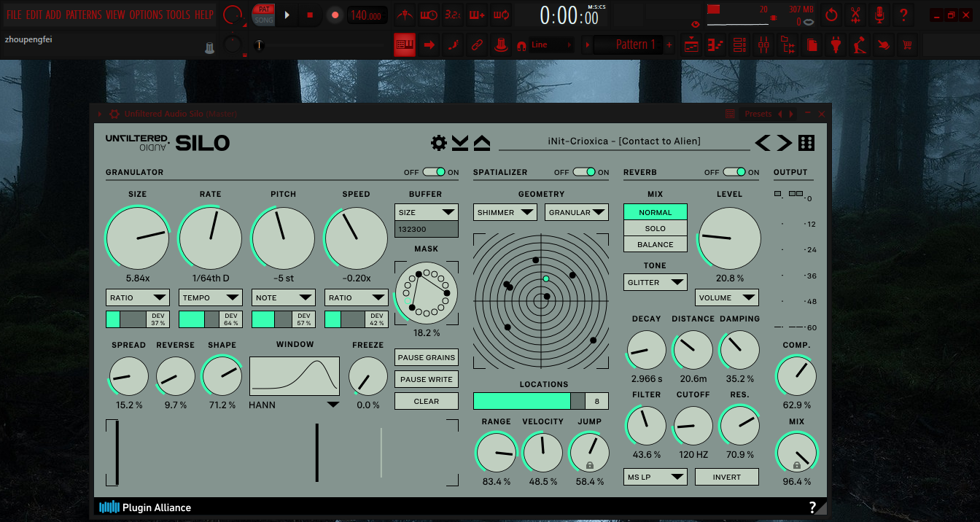Toggle the countdown before recording icon
The image size is (980, 522).
coord(453,15)
